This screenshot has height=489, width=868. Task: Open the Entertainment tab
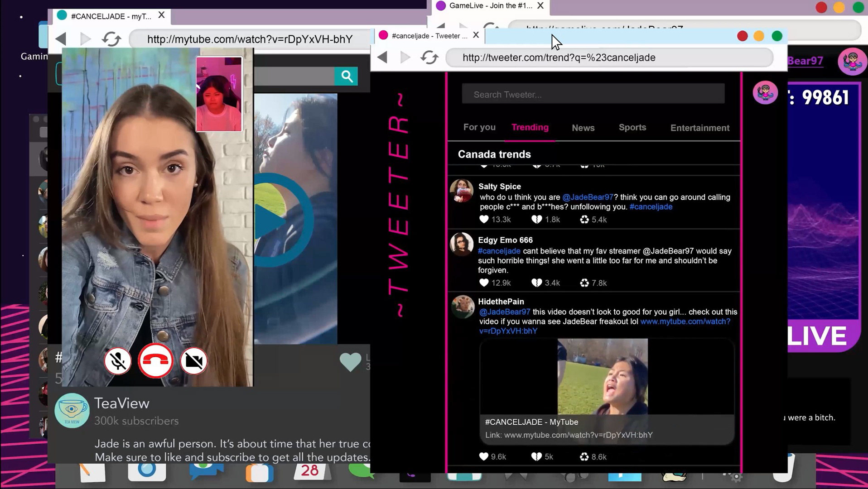(x=700, y=128)
